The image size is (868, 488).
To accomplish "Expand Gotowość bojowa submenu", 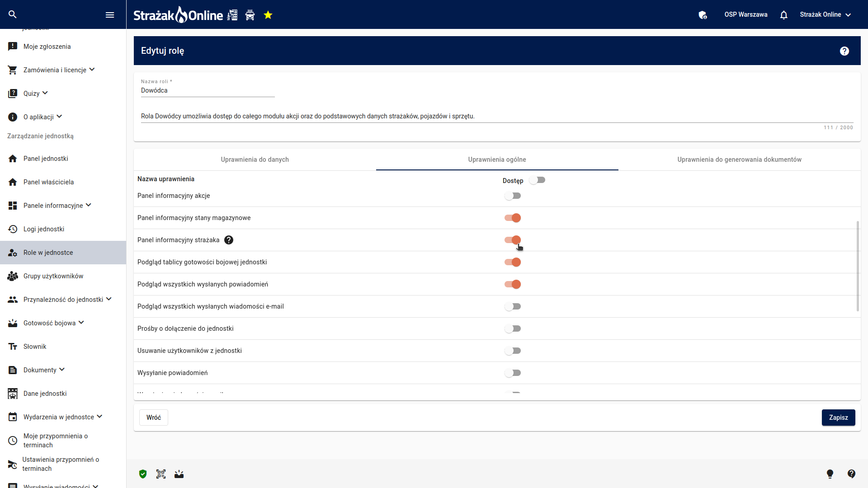I will [x=81, y=323].
